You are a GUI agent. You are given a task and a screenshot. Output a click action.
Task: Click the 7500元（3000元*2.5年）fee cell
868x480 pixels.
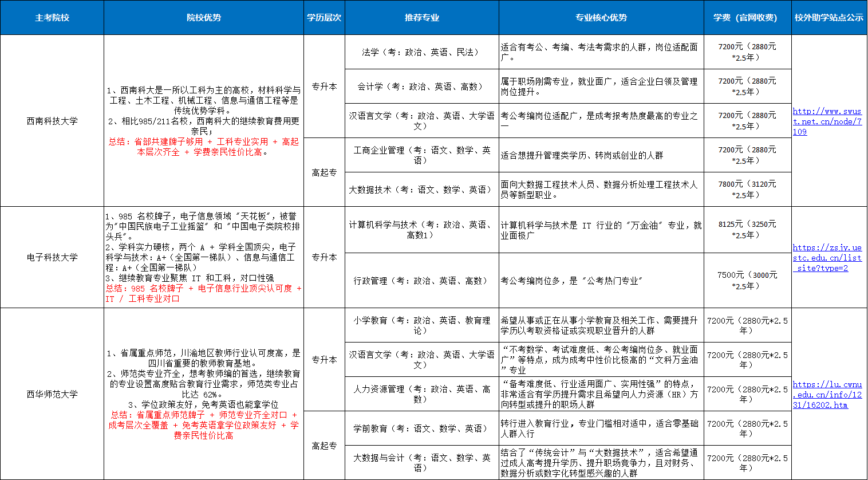point(747,281)
